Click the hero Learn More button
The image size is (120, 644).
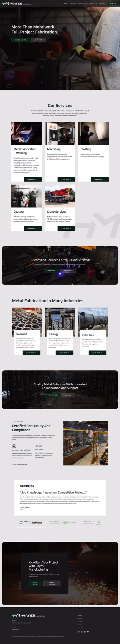click(38, 40)
